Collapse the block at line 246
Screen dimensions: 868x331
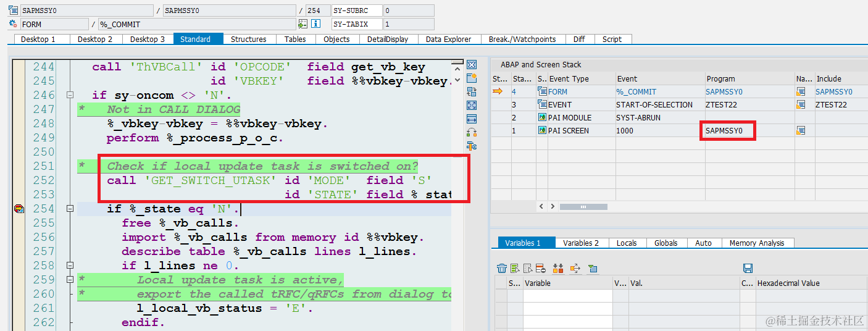click(x=70, y=95)
